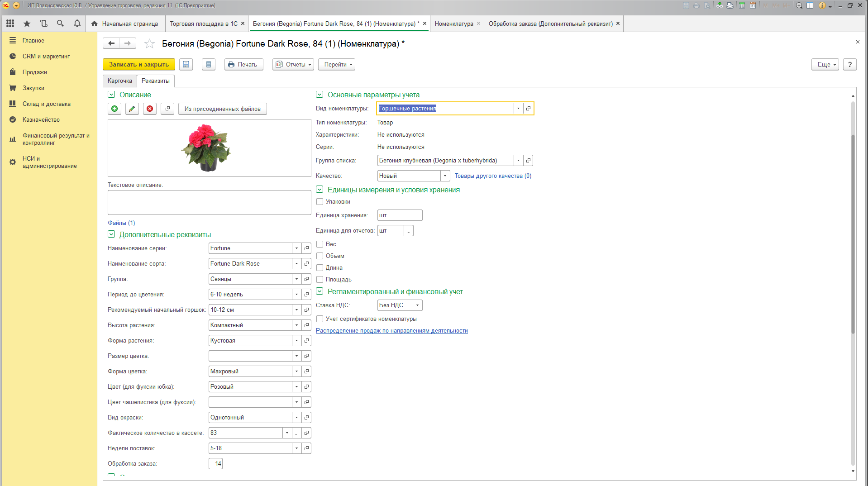Click the floppy disk save icon
The width and height of the screenshot is (868, 486).
[186, 64]
